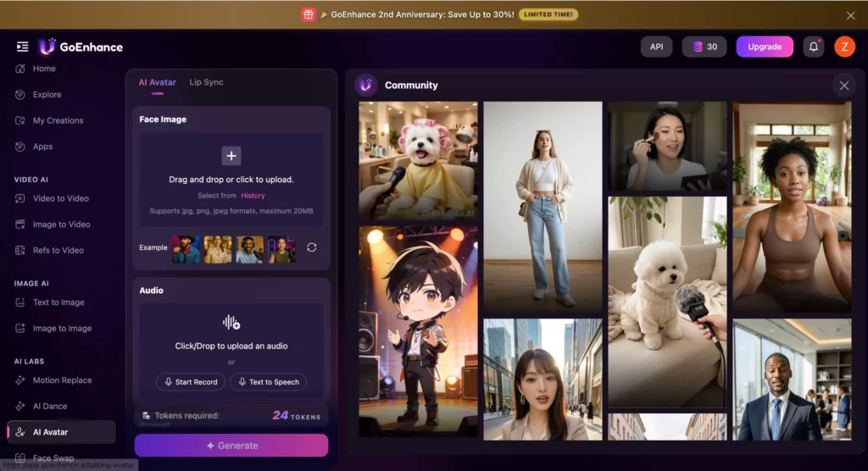Click the Text to Image icon
This screenshot has width=868, height=471.
coord(20,302)
